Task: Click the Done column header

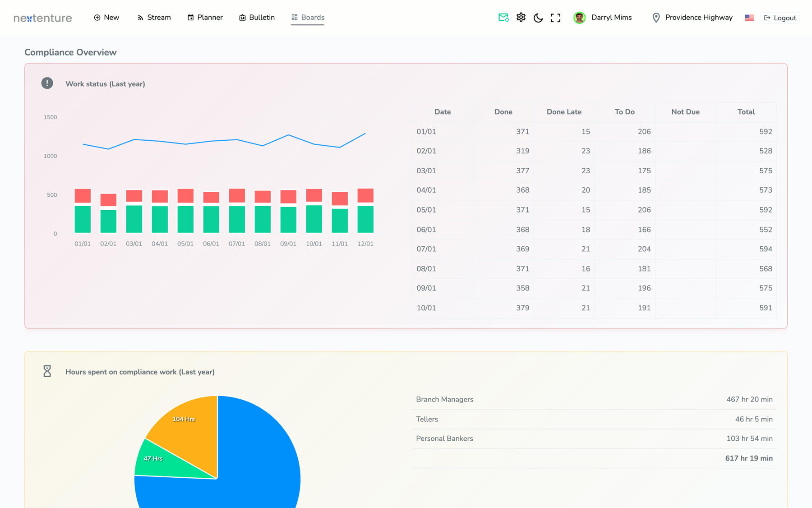Action: [503, 112]
